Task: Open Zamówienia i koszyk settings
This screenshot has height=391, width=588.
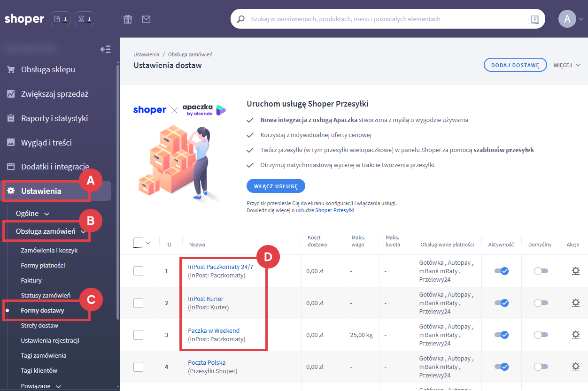Action: tap(49, 251)
